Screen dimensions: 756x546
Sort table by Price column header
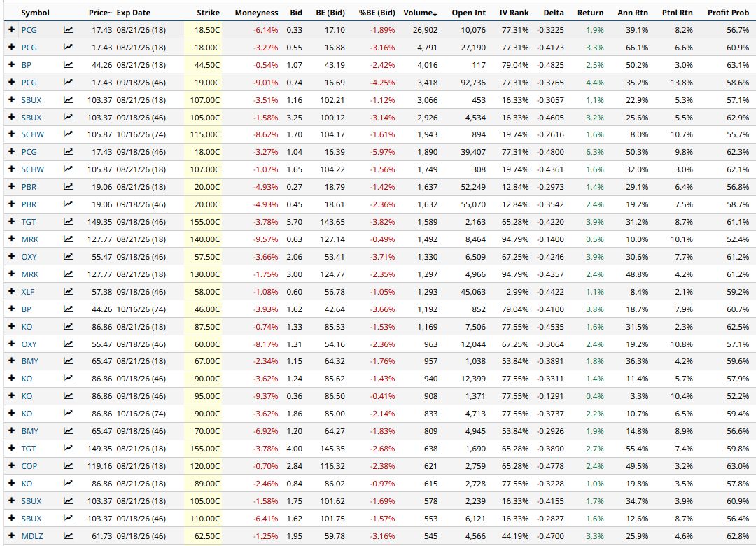point(100,13)
